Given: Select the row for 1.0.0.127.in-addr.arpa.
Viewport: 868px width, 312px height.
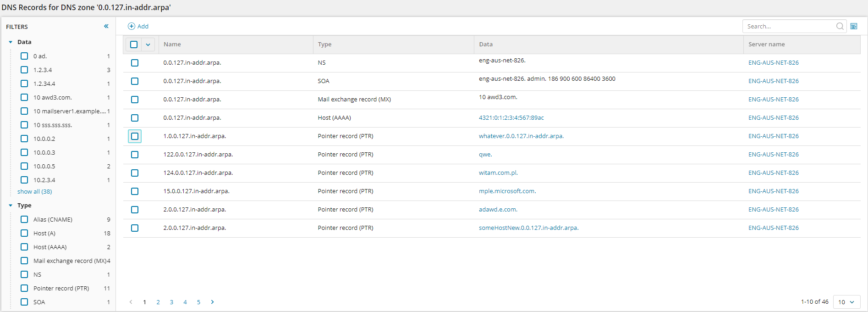Looking at the screenshot, I should coord(135,136).
